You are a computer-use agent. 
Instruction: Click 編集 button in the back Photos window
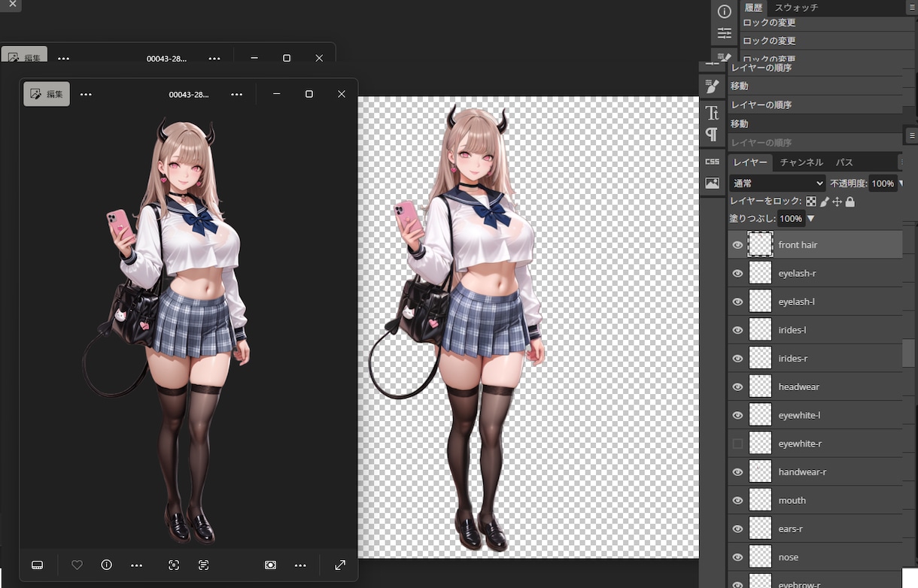pos(24,56)
